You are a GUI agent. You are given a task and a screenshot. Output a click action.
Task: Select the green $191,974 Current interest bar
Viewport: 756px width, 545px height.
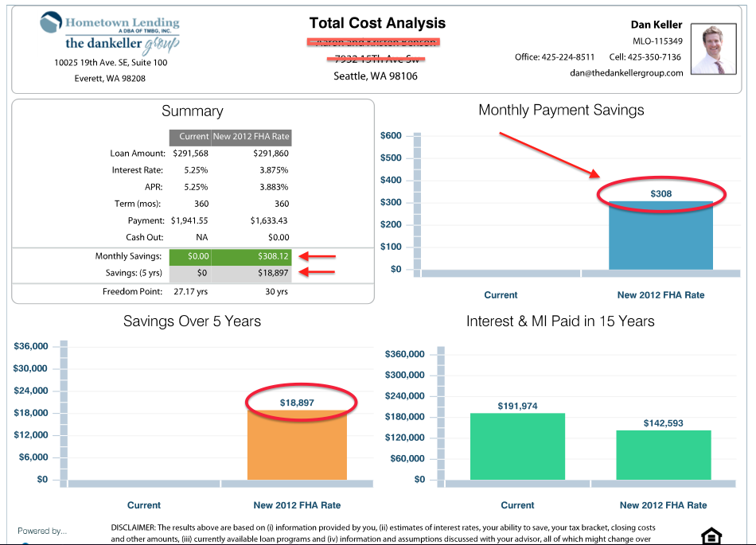(517, 446)
